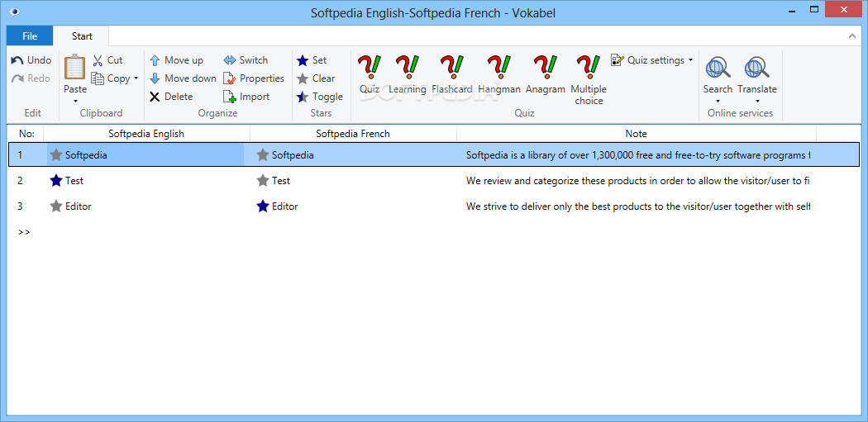
Task: Toggle blue star on French Editor
Action: click(x=263, y=206)
